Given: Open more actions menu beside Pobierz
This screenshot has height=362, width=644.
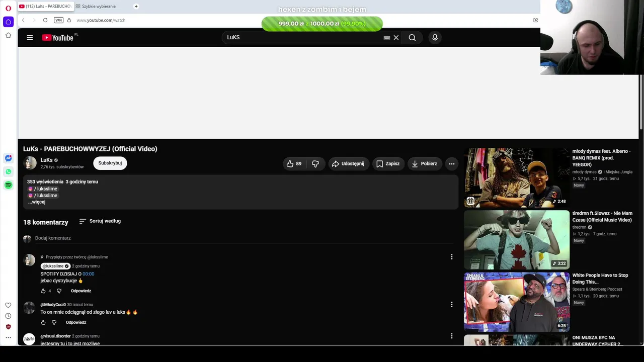Looking at the screenshot, I should pyautogui.click(x=452, y=163).
